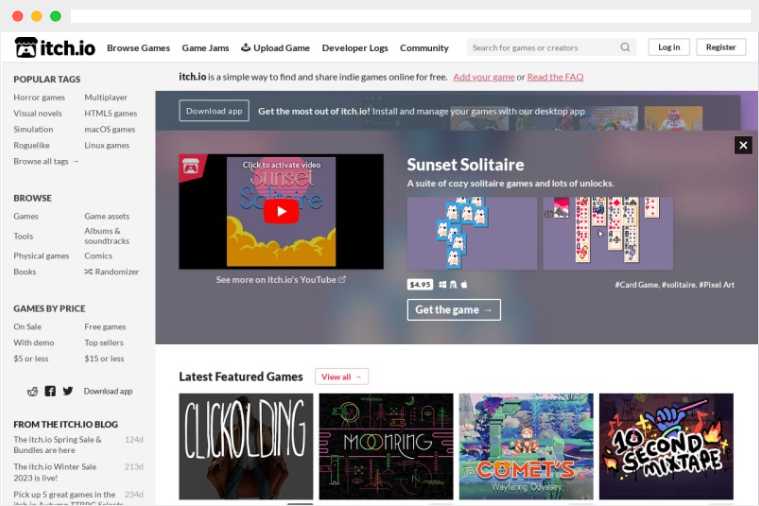This screenshot has height=506, width=759.
Task: Open the Browse Games menu
Action: 138,48
